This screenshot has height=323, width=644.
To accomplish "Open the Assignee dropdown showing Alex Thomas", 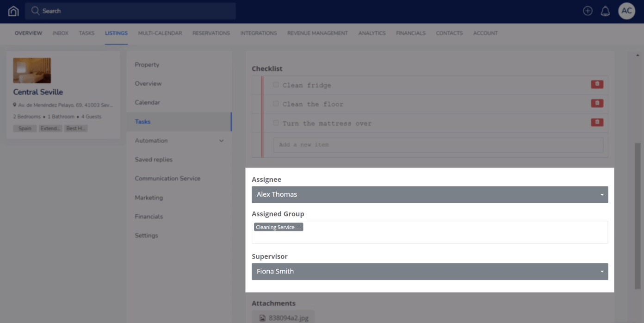I will [x=429, y=195].
